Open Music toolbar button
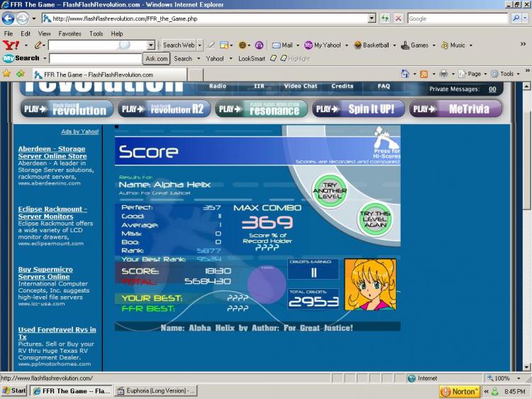 click(x=453, y=45)
